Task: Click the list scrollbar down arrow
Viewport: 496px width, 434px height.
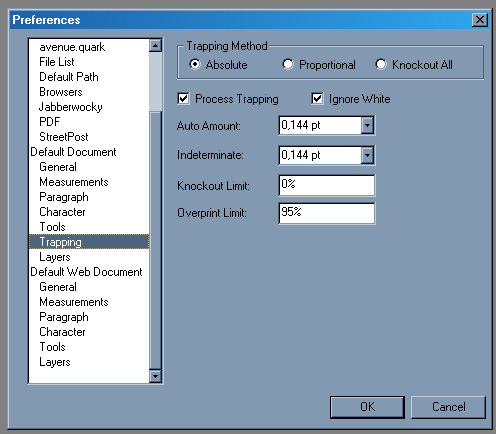Action: [x=155, y=376]
